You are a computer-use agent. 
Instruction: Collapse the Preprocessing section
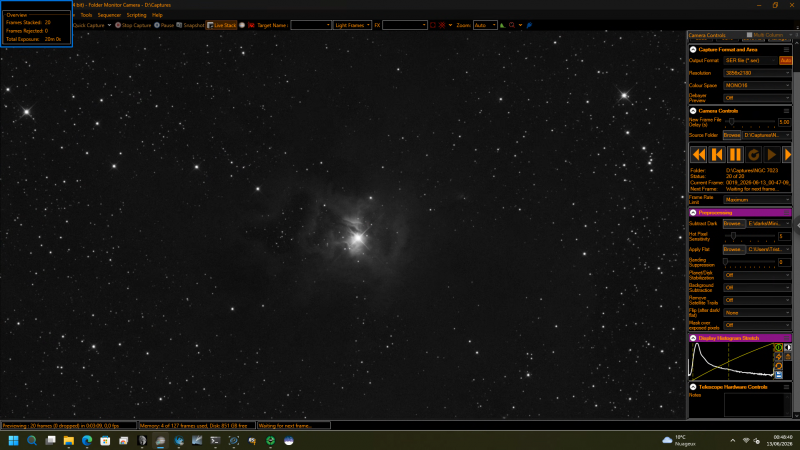coord(693,213)
